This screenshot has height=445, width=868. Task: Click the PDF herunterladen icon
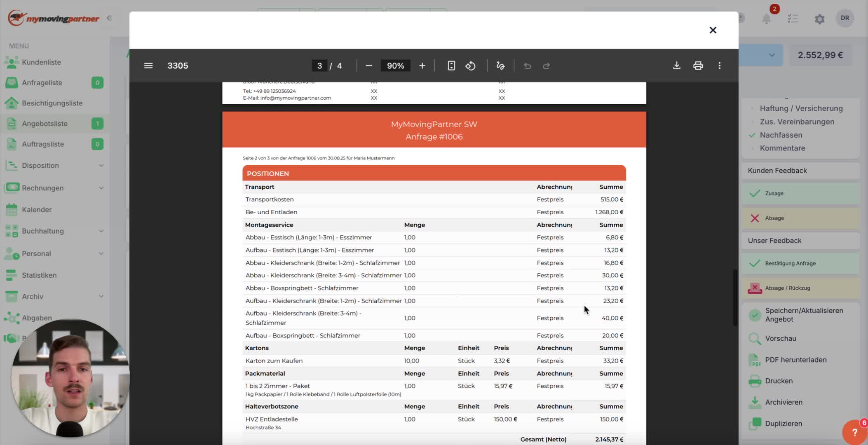point(755,360)
